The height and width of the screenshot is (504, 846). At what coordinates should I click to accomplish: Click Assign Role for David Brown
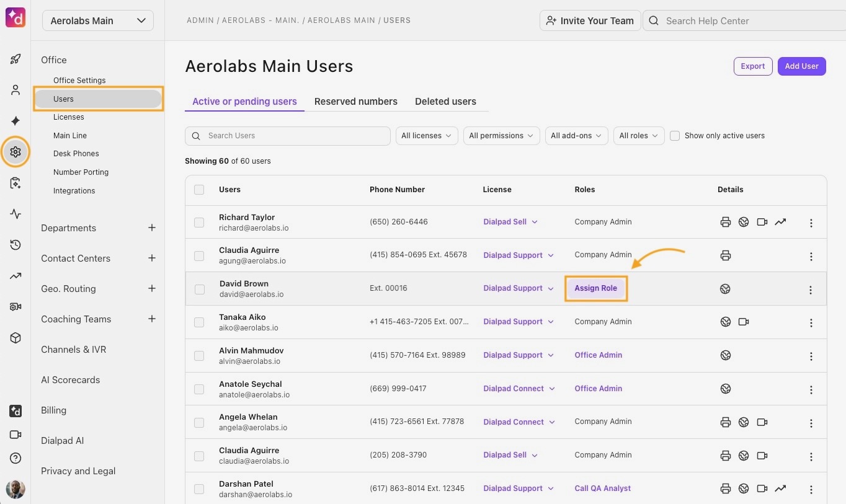click(x=596, y=288)
